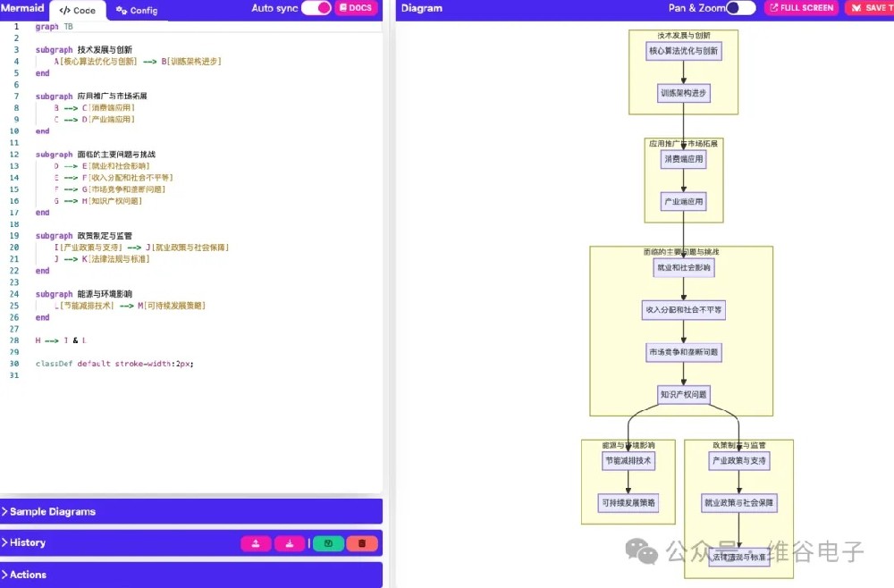The height and width of the screenshot is (588, 894).
Task: Click the 节能减排技术 node in diagram
Action: (x=628, y=461)
